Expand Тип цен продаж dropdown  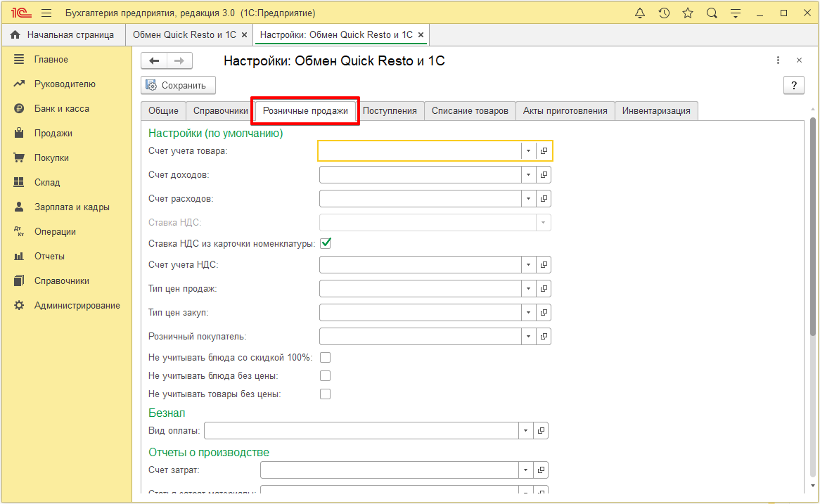coord(528,289)
